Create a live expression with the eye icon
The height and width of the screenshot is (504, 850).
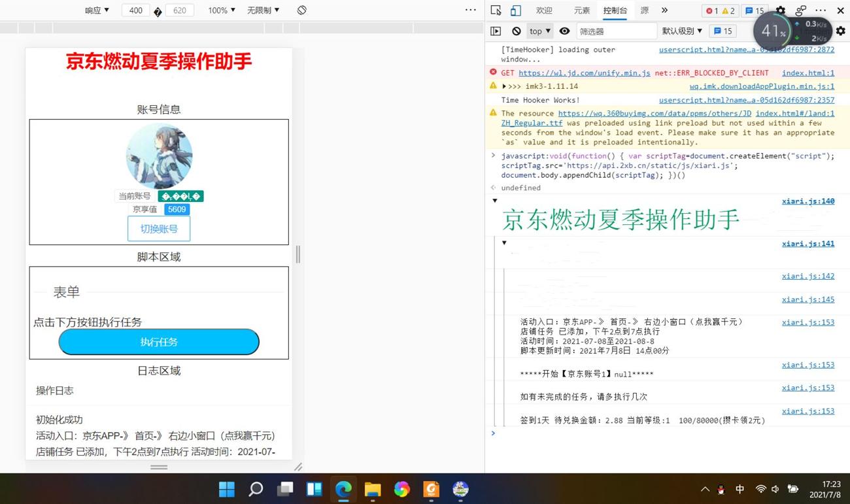pyautogui.click(x=564, y=31)
